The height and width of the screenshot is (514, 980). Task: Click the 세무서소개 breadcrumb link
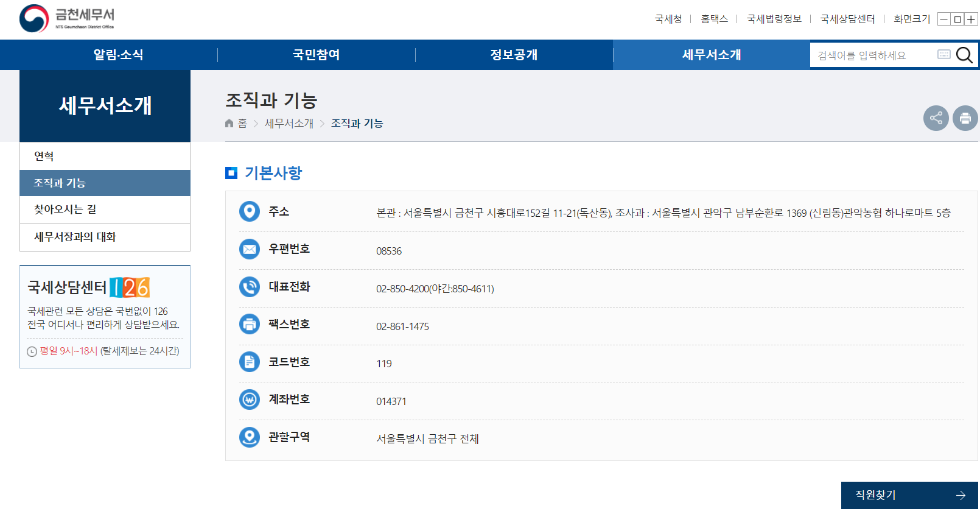tap(289, 124)
